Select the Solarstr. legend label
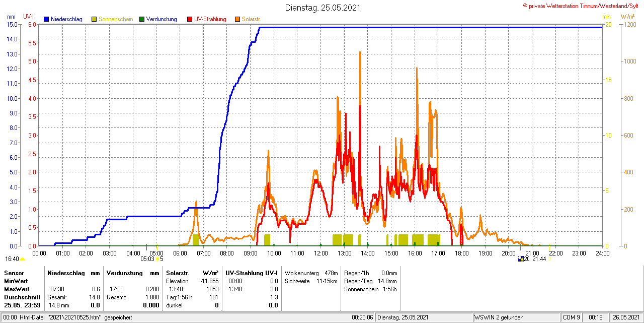 (252, 19)
